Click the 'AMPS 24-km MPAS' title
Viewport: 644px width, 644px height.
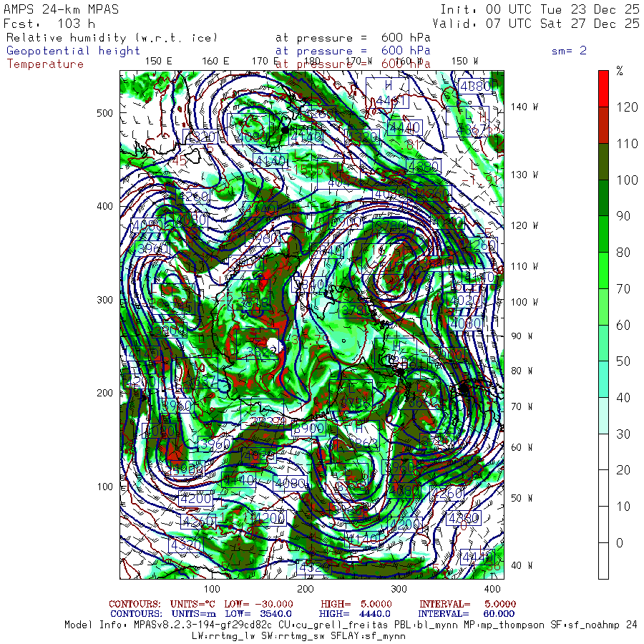[62, 10]
